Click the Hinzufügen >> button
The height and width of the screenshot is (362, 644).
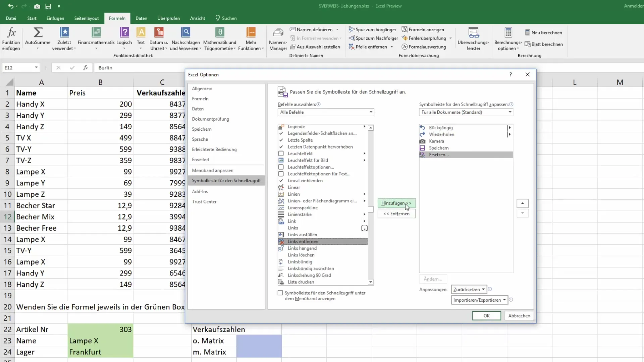396,203
